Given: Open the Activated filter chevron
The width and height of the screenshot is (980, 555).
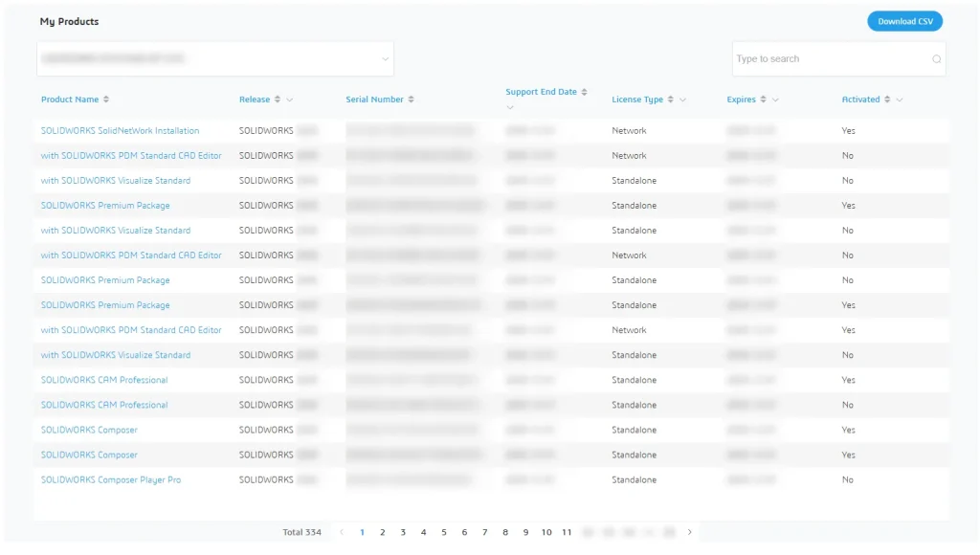Looking at the screenshot, I should click(900, 100).
